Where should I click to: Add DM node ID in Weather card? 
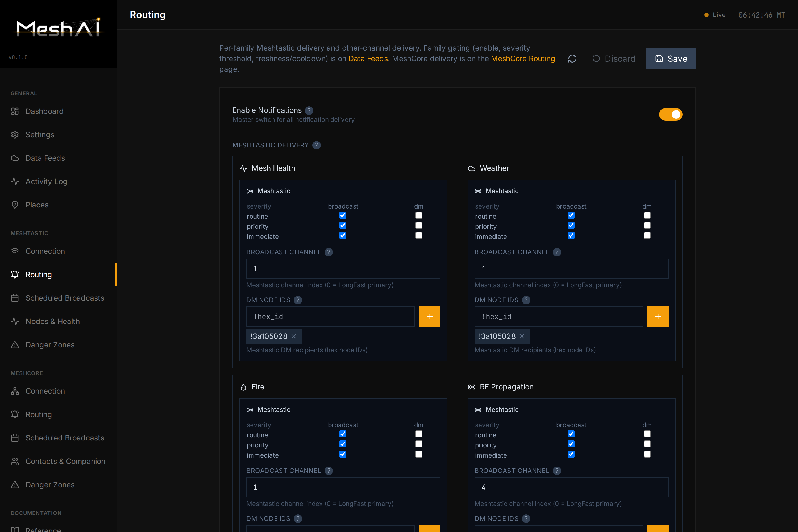(658, 317)
